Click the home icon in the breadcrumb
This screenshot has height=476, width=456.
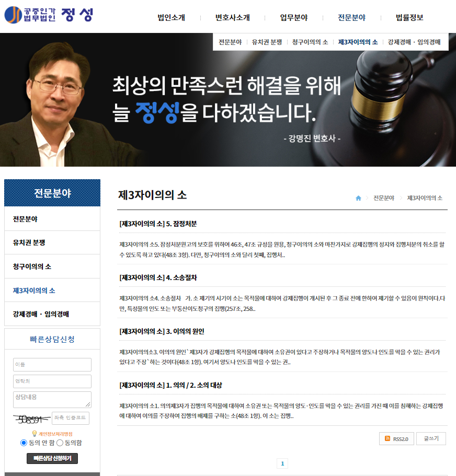[x=358, y=198]
